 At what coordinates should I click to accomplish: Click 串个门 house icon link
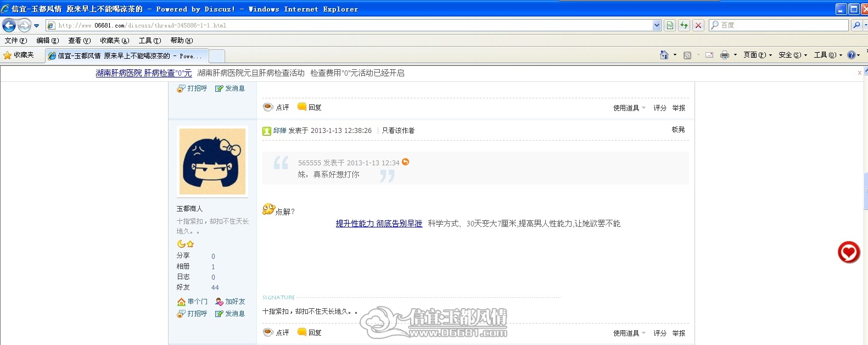[192, 302]
